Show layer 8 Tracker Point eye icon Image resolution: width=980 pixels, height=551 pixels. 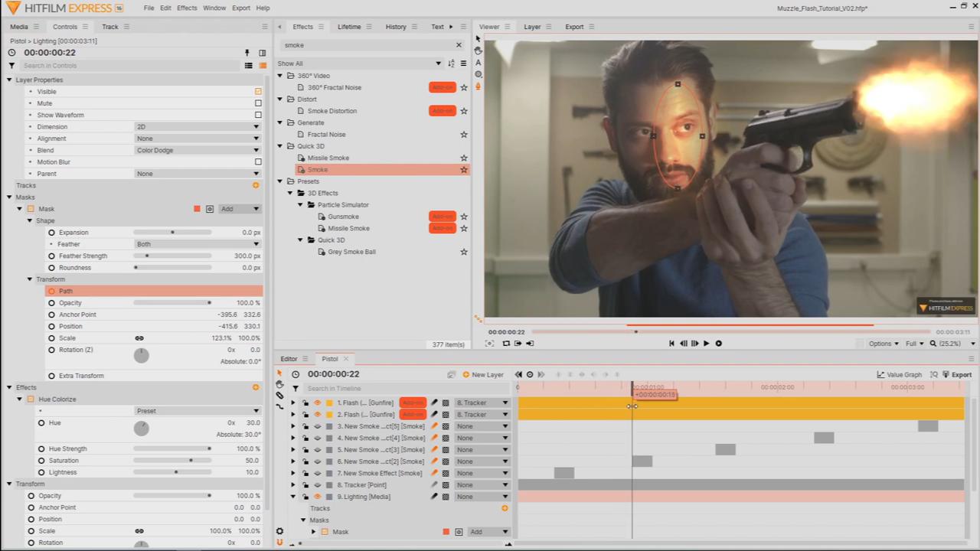click(317, 485)
